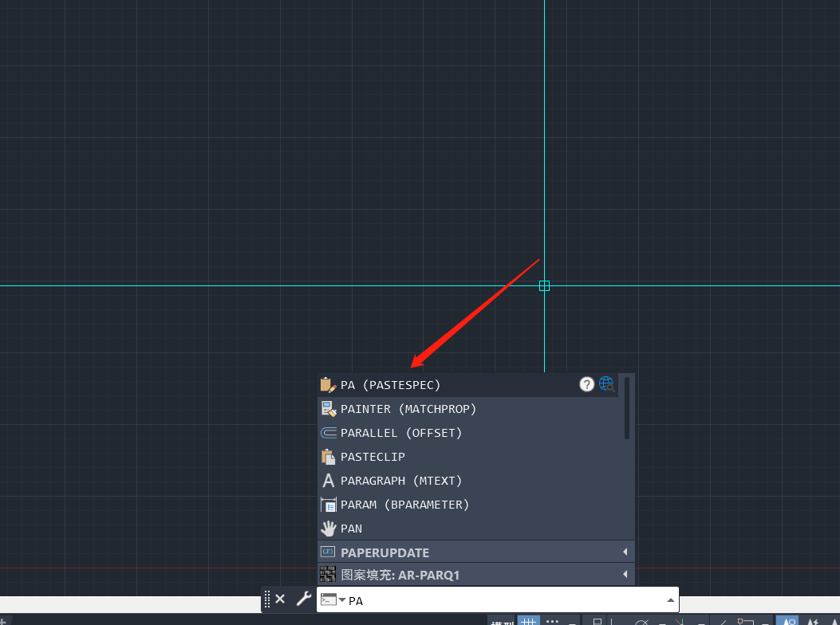This screenshot has width=840, height=625.
Task: Choose PARALLEL (OFFSET) from suggestion list
Action: click(401, 433)
